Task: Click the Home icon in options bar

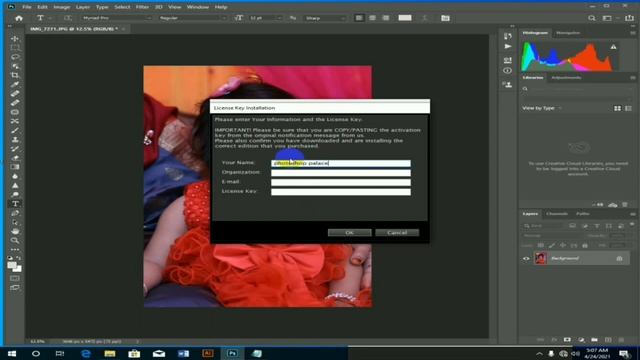Action: point(19,18)
